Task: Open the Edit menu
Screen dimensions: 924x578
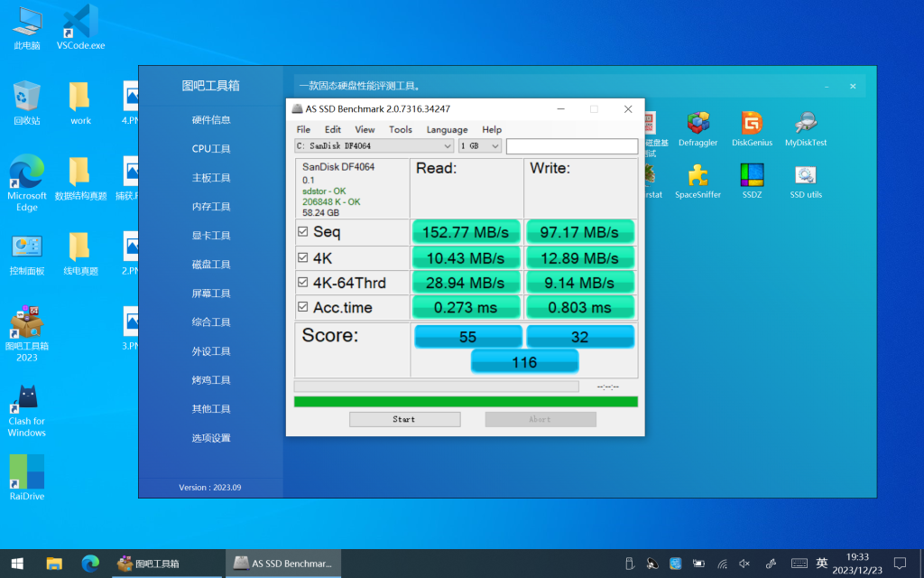Action: point(333,130)
